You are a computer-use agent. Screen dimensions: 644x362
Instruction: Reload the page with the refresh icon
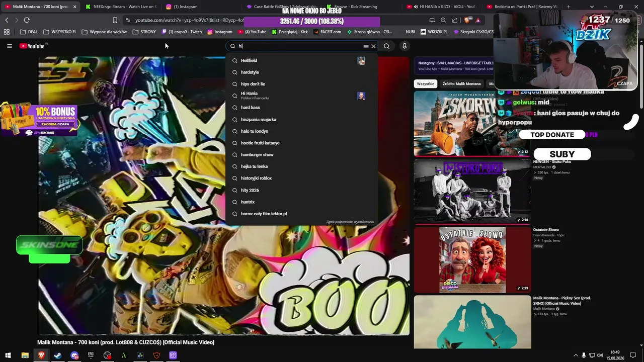click(27, 20)
